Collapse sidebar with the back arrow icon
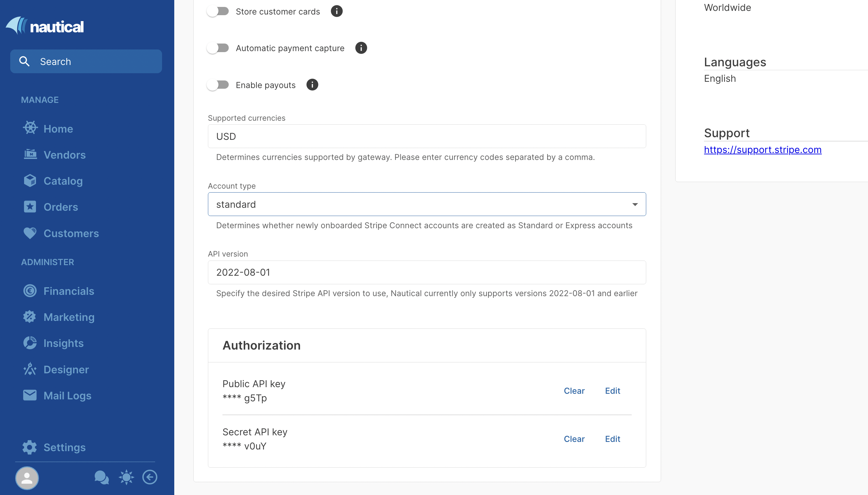The image size is (868, 495). [150, 477]
